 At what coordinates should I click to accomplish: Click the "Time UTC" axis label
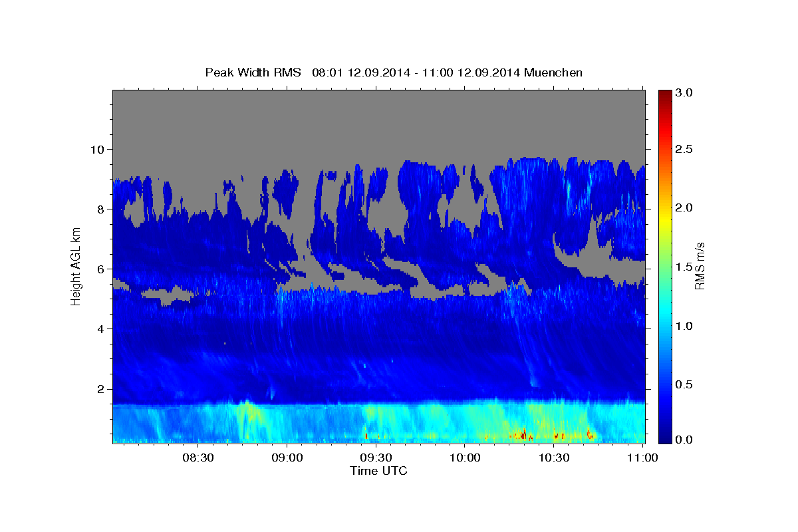378,471
